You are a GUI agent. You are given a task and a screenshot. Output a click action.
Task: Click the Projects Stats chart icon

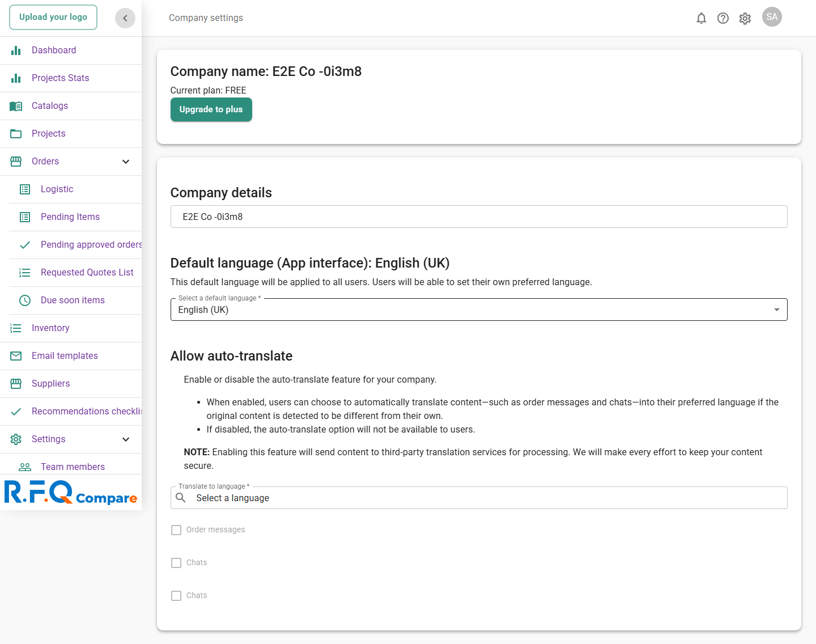[x=16, y=78]
